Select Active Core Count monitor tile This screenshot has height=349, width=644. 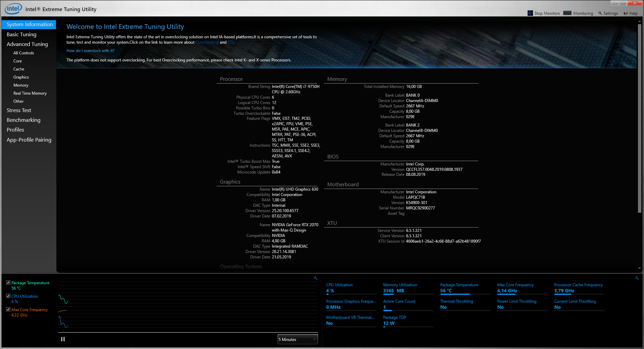408,304
